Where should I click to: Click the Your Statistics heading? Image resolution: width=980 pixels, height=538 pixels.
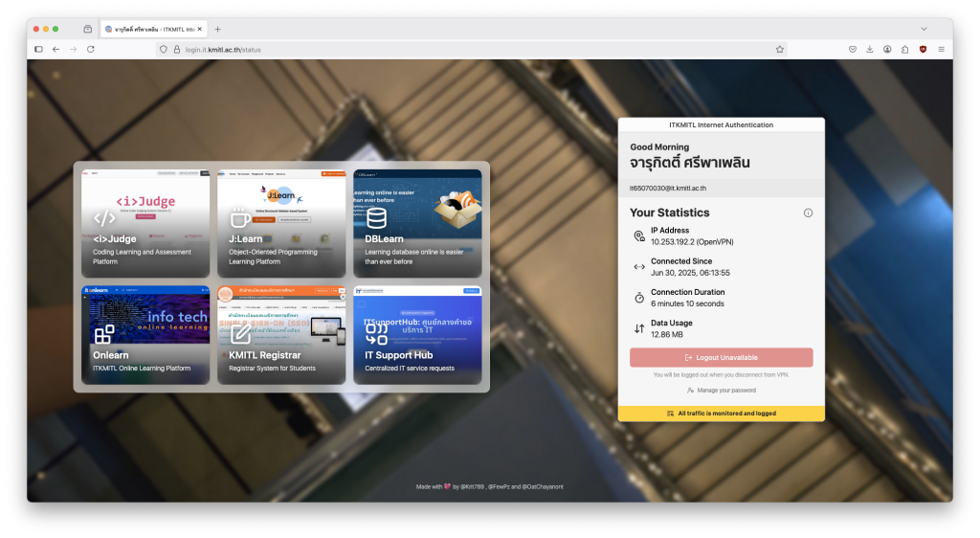669,213
